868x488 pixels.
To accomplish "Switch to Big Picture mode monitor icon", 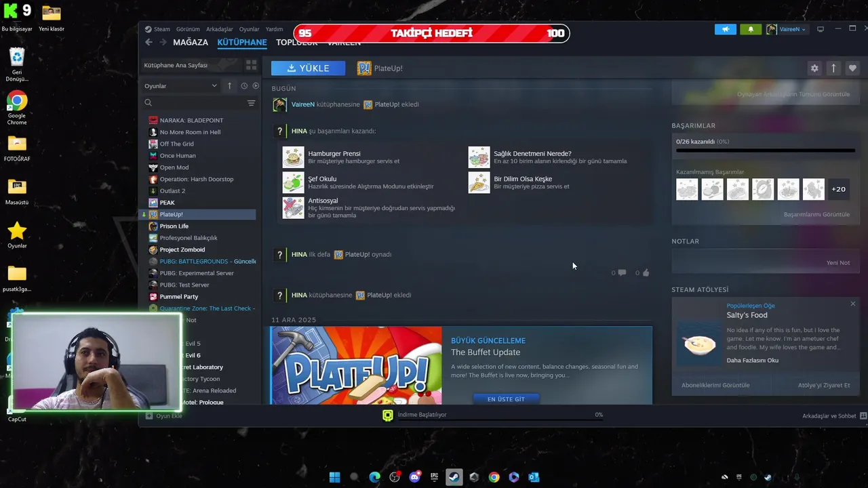I will pos(821,29).
